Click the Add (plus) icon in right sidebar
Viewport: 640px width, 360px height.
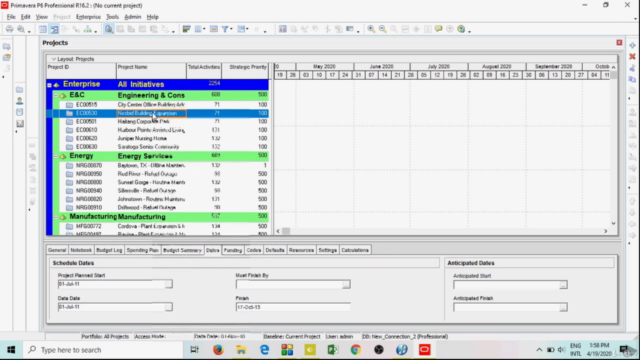click(x=632, y=45)
